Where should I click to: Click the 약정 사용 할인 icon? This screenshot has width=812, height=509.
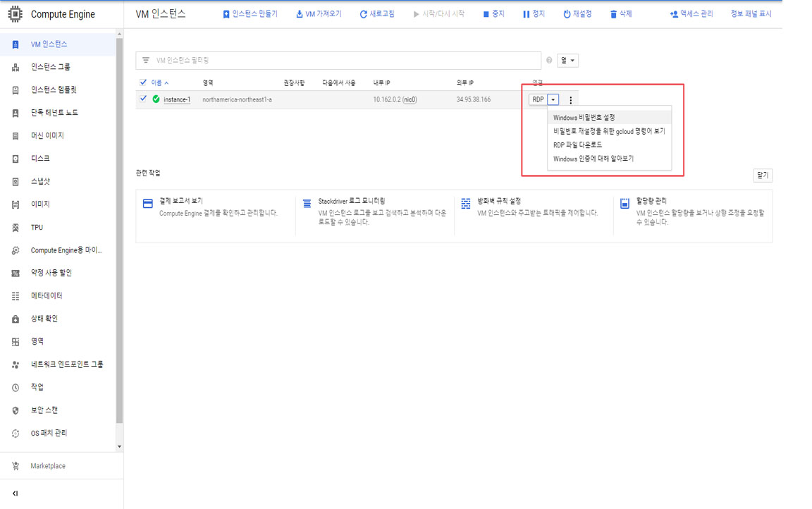(x=16, y=273)
